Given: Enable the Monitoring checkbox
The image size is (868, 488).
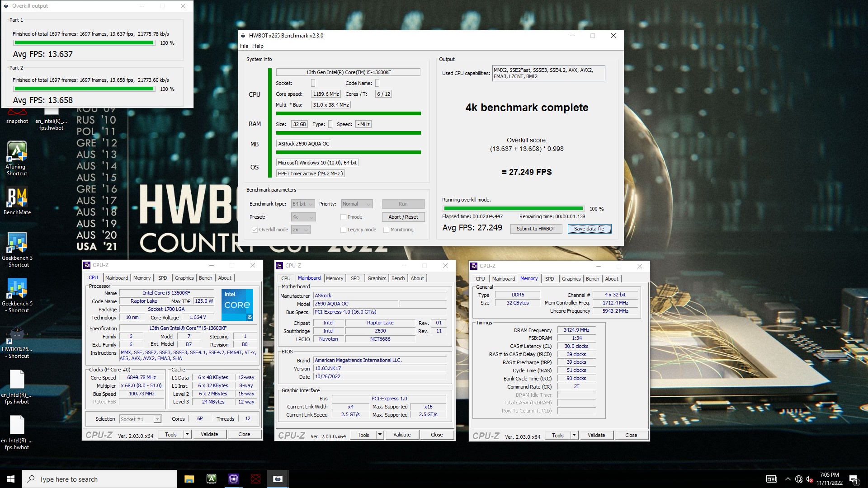Looking at the screenshot, I should point(386,230).
